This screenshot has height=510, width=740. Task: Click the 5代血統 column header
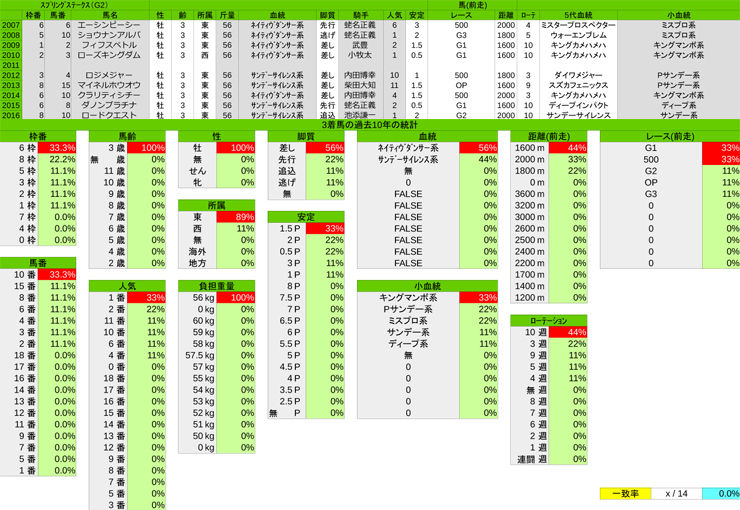[578, 16]
